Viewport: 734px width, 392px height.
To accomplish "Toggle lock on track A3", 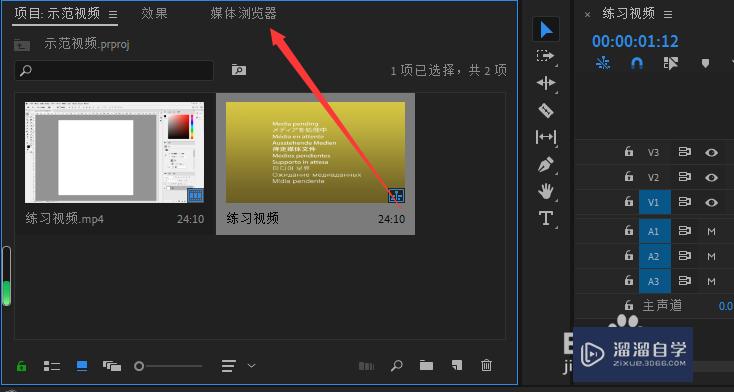I will click(x=629, y=281).
